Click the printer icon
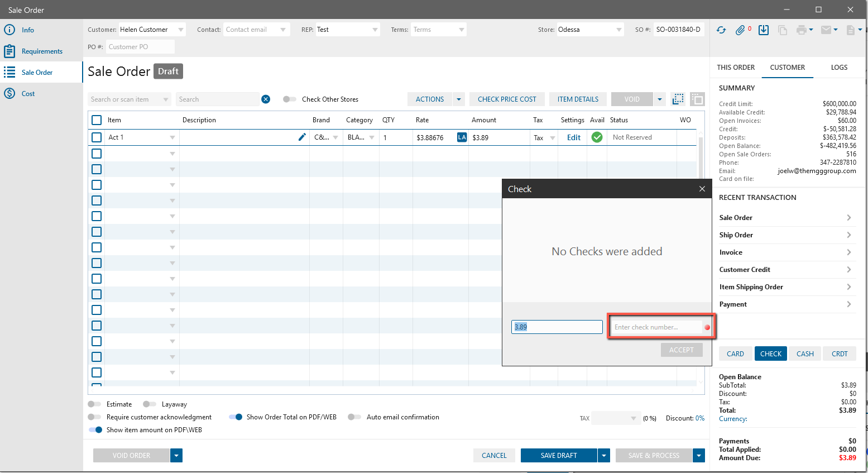 802,30
